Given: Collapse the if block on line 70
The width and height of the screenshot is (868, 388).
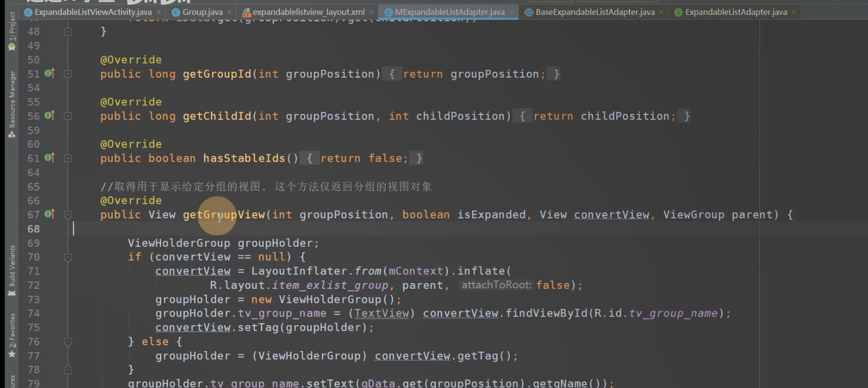Looking at the screenshot, I should tap(68, 257).
